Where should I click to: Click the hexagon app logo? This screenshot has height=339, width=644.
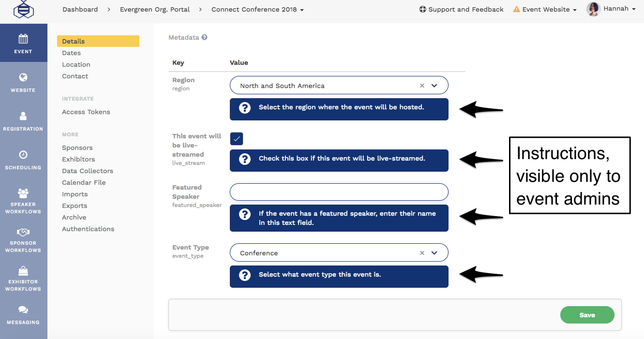pos(23,10)
